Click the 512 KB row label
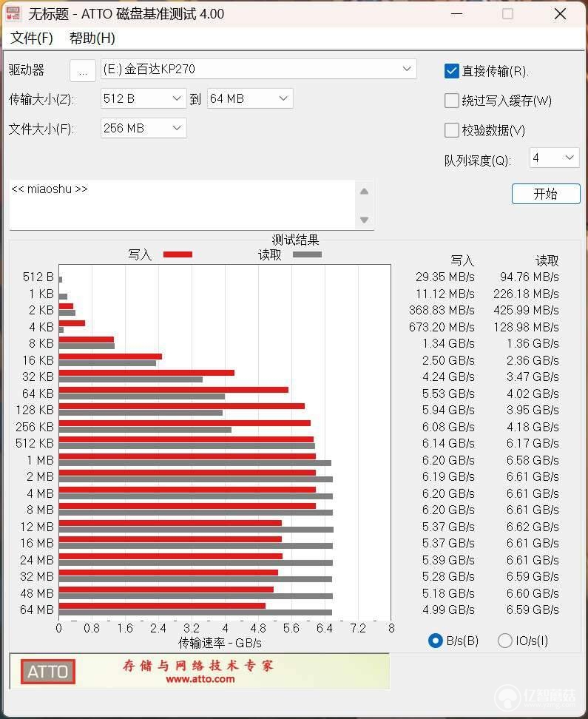This screenshot has width=588, height=719. (35, 443)
